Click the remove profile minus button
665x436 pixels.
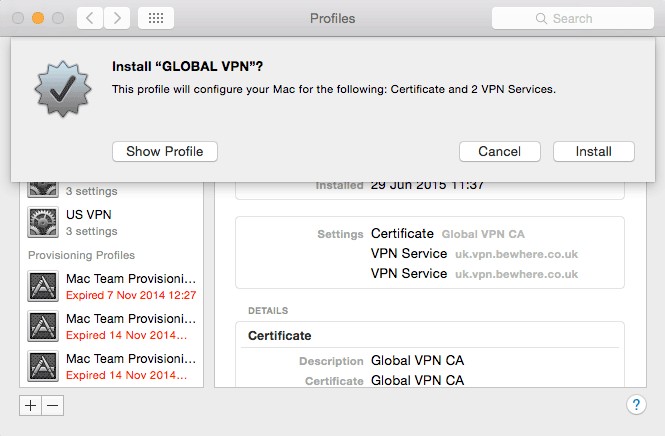(x=53, y=406)
